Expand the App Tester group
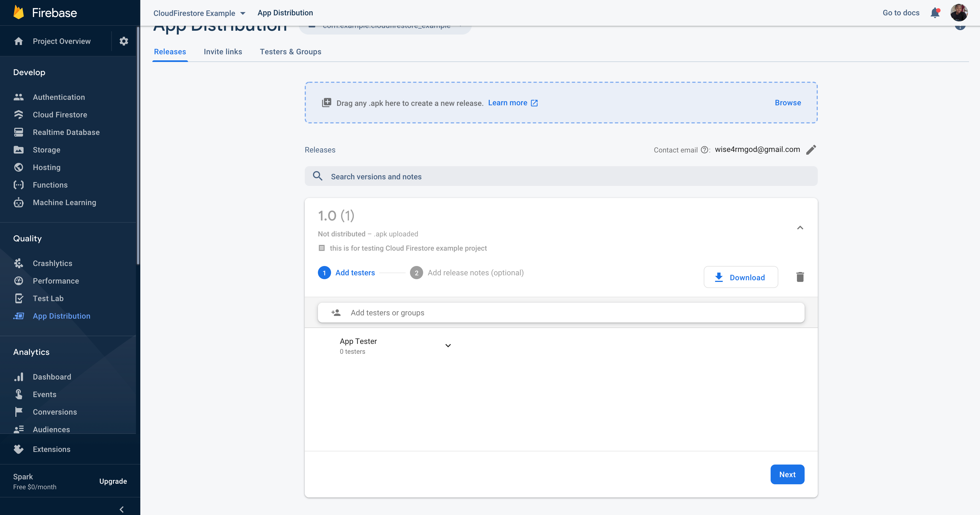Image resolution: width=980 pixels, height=515 pixels. pos(448,346)
